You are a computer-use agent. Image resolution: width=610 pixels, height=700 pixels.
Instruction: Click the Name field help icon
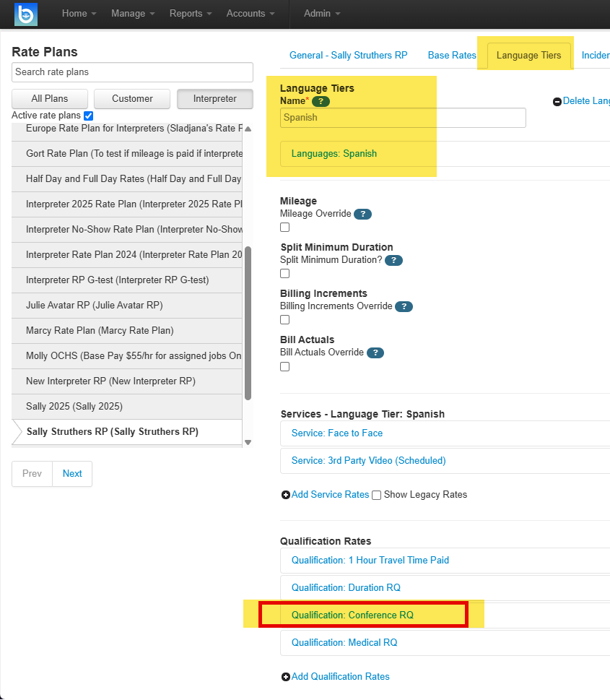(x=321, y=101)
